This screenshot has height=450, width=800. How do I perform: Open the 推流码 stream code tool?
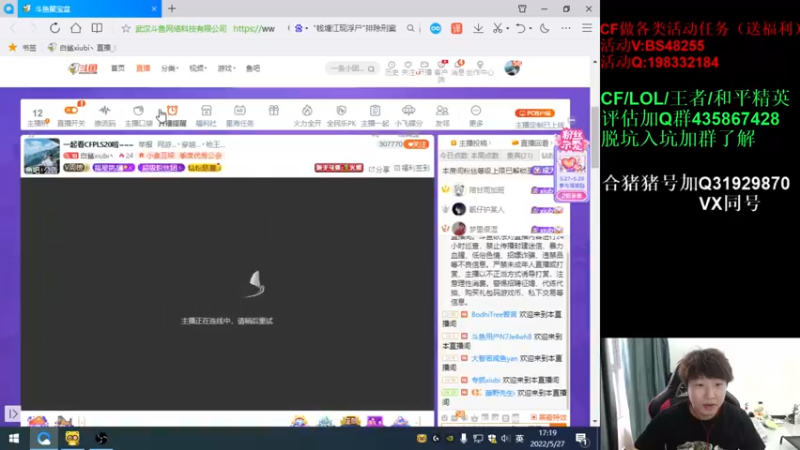click(x=105, y=115)
